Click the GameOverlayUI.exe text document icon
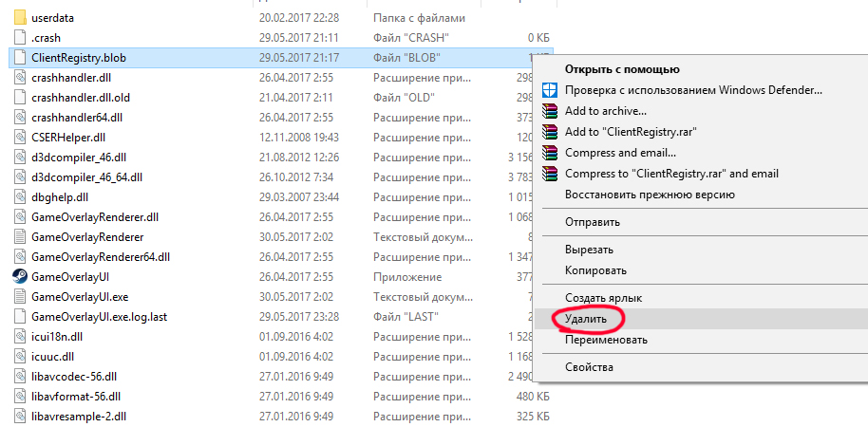This screenshot has width=868, height=427. point(20,296)
